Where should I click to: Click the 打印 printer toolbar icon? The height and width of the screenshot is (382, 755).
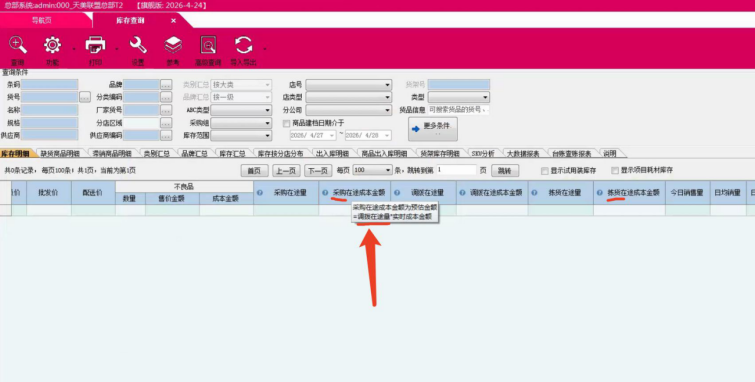[95, 45]
